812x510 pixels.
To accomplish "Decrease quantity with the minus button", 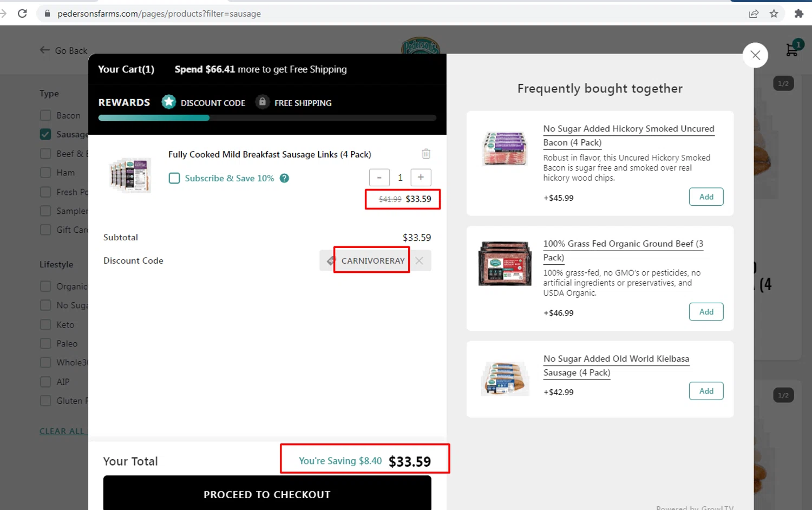I will coord(379,178).
